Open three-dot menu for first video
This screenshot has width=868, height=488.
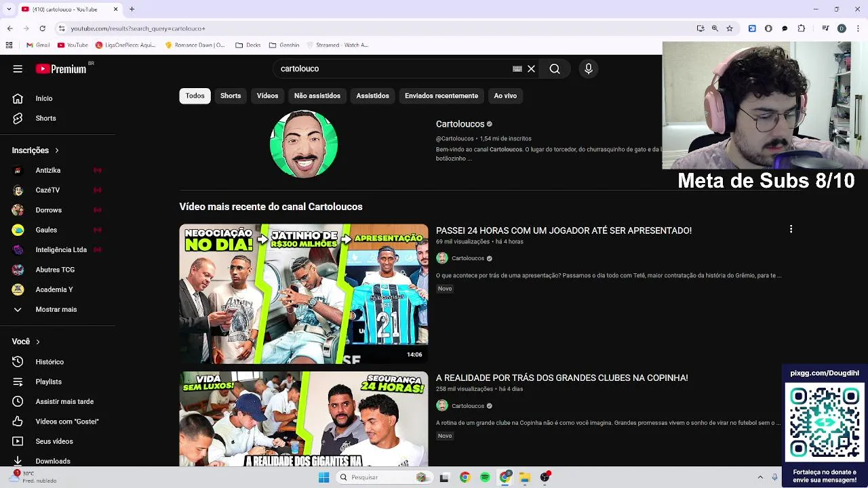[x=791, y=230]
